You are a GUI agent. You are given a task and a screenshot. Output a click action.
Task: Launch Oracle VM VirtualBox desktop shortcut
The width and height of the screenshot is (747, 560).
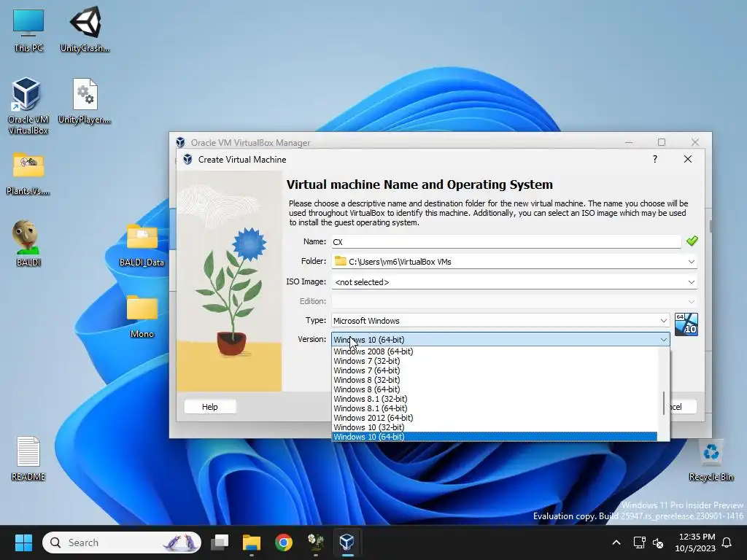click(28, 106)
